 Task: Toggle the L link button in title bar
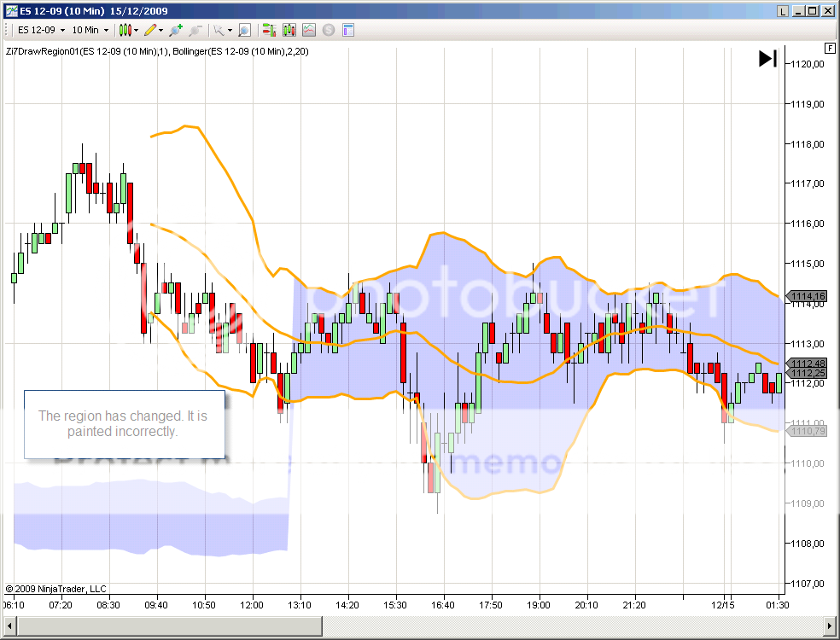(x=783, y=11)
